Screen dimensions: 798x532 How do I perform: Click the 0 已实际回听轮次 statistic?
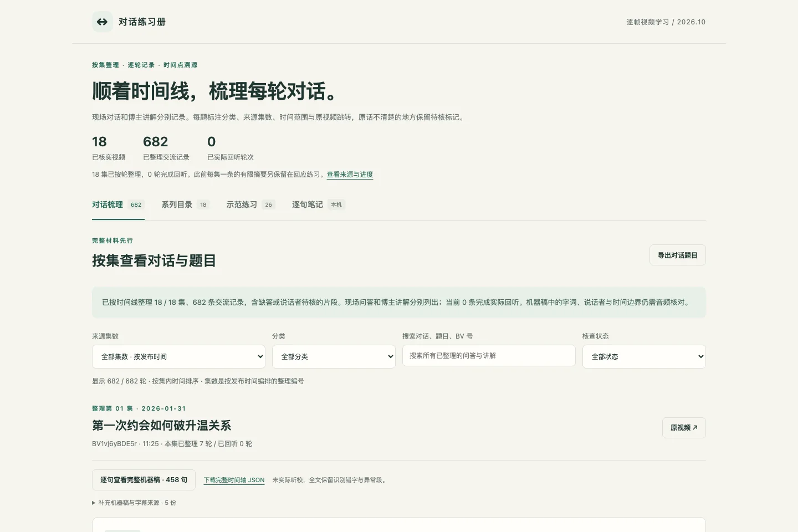click(x=231, y=148)
